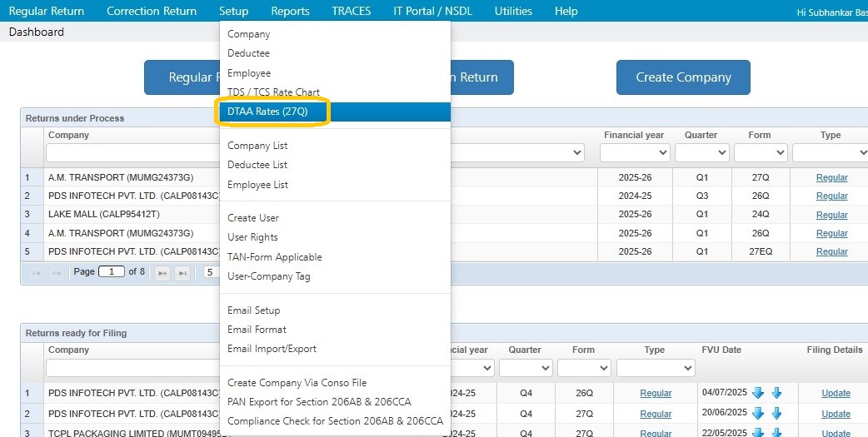Click first download arrow beside 20/06/2025

tap(757, 414)
